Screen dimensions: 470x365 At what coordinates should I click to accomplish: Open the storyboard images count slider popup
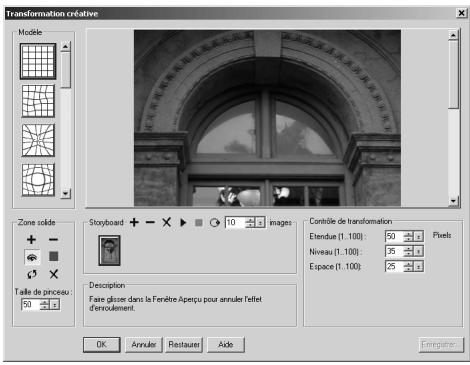point(260,222)
